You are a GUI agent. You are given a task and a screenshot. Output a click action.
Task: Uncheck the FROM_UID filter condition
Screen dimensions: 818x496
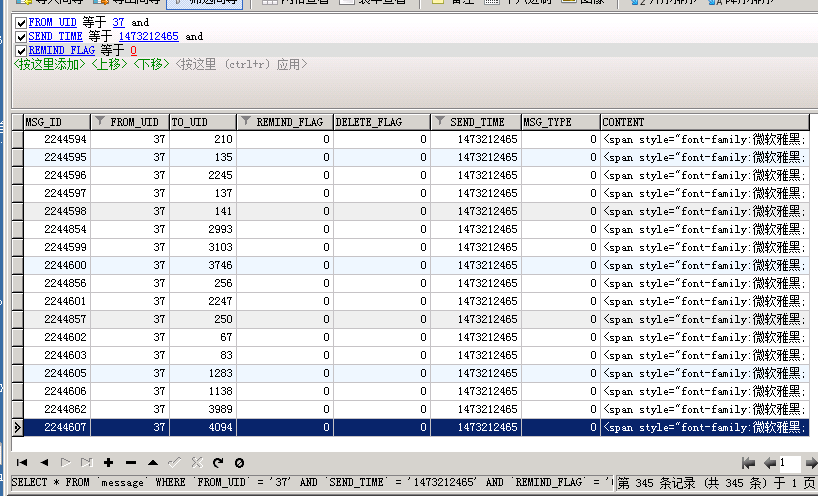coord(21,22)
